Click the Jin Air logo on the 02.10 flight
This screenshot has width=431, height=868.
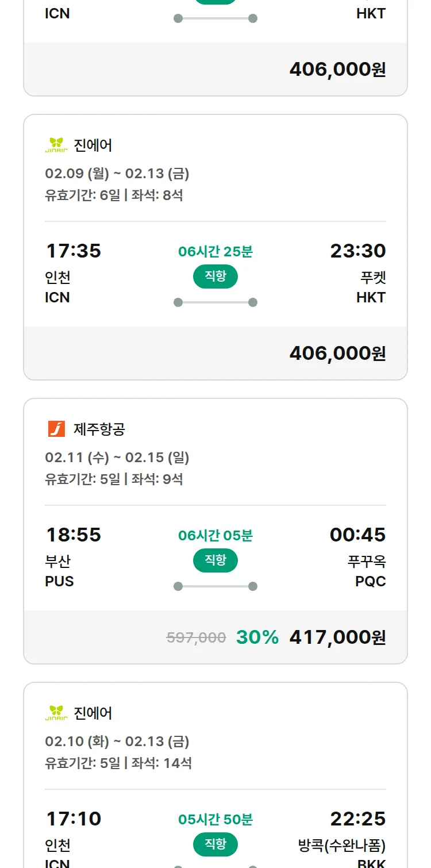click(56, 713)
